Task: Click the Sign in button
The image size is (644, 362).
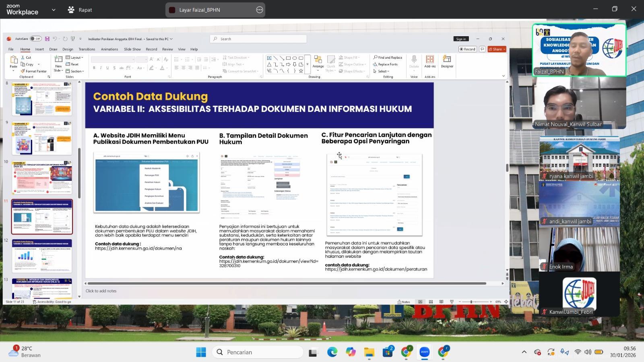Action: point(461,39)
